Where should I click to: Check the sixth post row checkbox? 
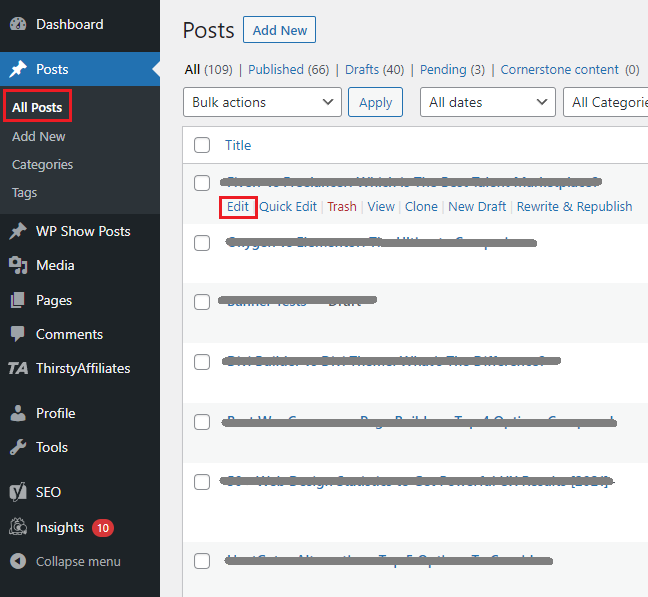[202, 482]
